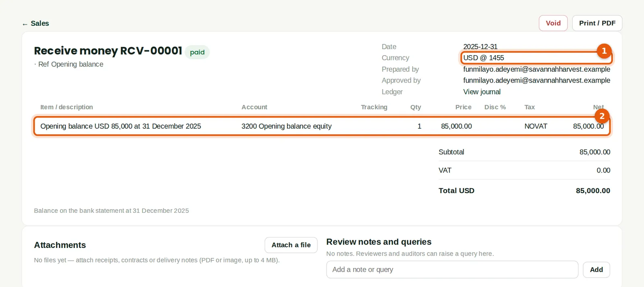Screen dimensions: 644x287
Task: Void this receive money transaction
Action: pyautogui.click(x=553, y=23)
